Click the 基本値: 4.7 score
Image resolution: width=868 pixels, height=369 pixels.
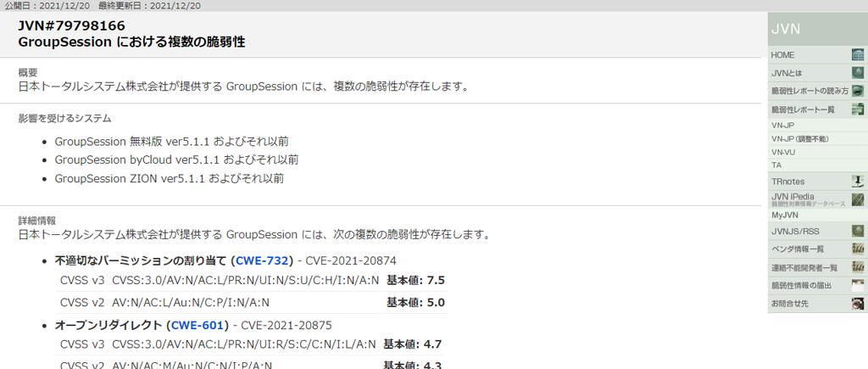pyautogui.click(x=413, y=344)
